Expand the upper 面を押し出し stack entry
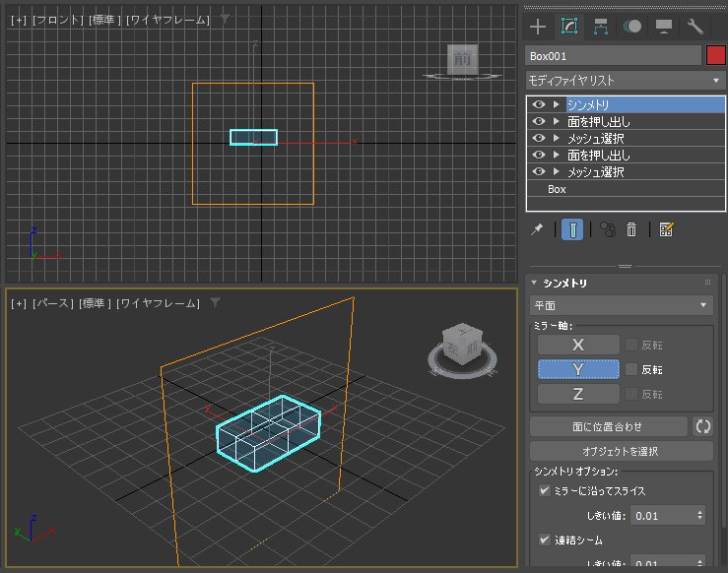 coord(557,121)
